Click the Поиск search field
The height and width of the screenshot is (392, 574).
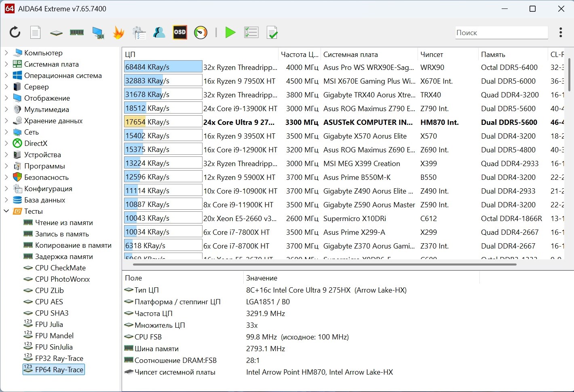(501, 33)
